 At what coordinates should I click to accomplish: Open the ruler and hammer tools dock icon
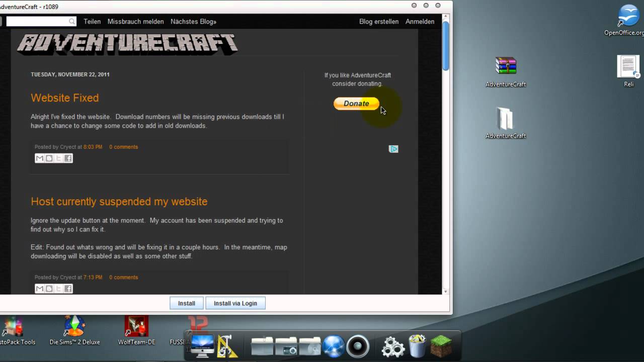[x=227, y=346]
